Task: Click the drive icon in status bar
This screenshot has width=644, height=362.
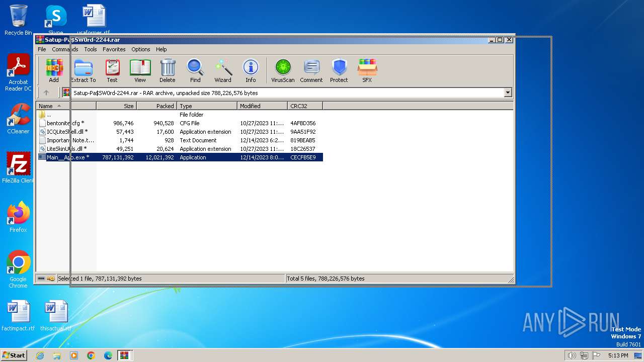Action: tap(41, 279)
